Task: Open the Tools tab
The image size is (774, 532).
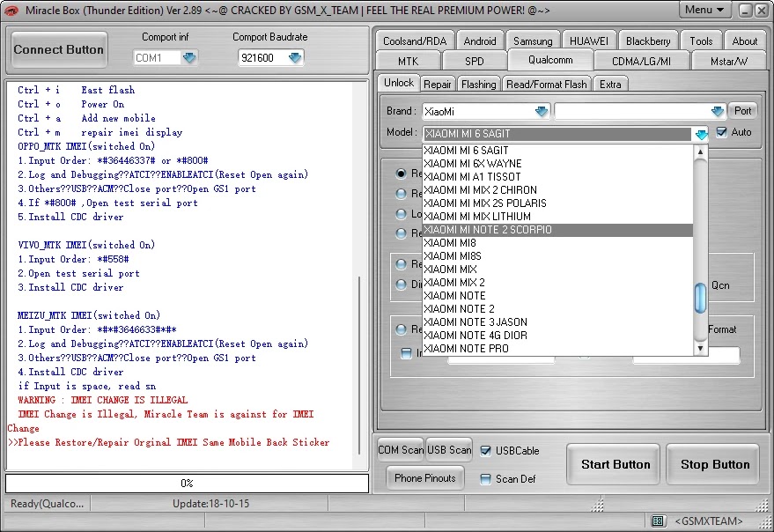Action: pos(701,41)
